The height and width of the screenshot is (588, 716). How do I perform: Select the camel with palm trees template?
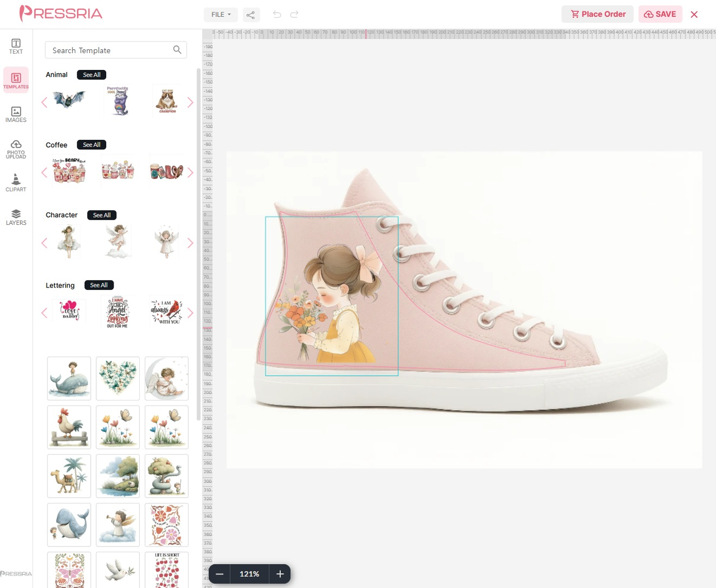click(x=69, y=476)
